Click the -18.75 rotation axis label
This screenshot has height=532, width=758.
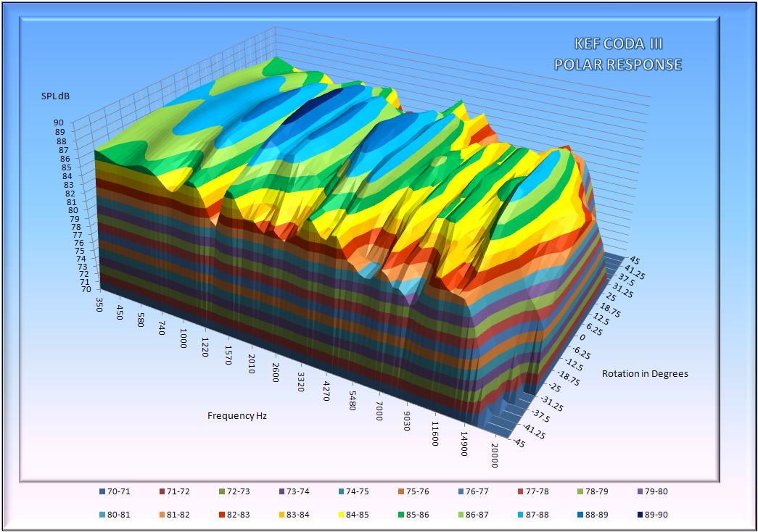tap(569, 380)
